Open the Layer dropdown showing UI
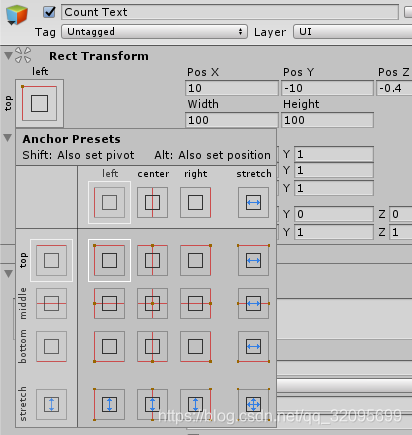 click(352, 32)
